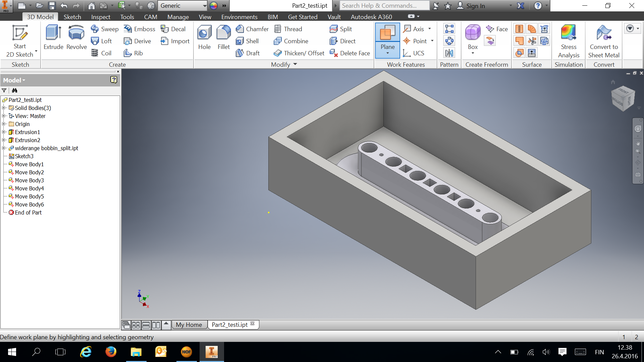Open Firefox from the taskbar
This screenshot has width=644, height=362.
pos(111,352)
